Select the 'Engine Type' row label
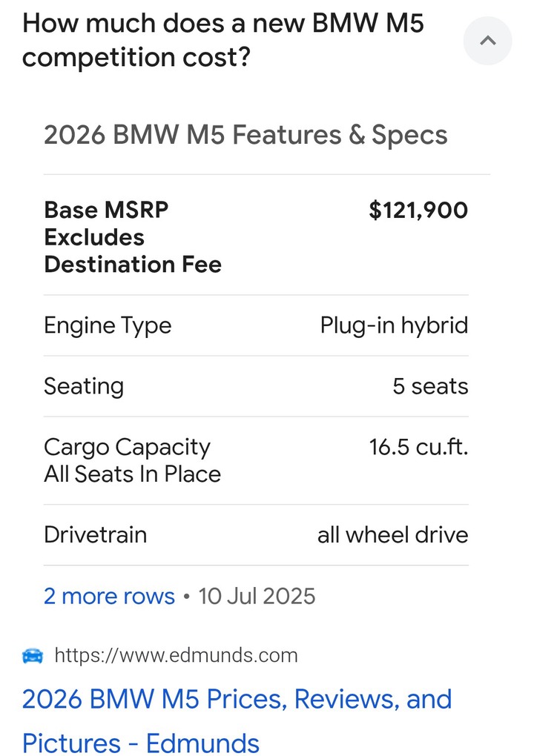The image size is (534, 756). point(108,325)
